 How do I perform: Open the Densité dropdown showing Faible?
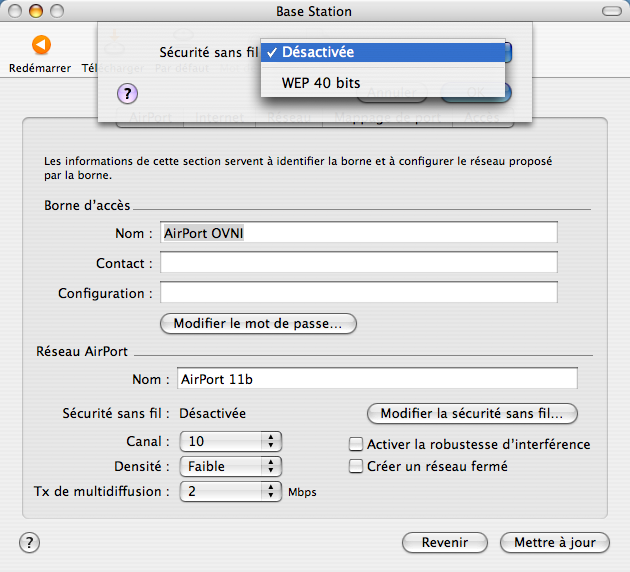point(231,466)
